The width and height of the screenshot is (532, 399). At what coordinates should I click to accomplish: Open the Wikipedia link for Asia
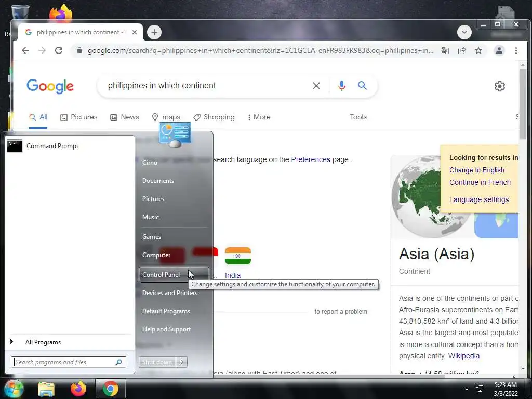tap(463, 356)
